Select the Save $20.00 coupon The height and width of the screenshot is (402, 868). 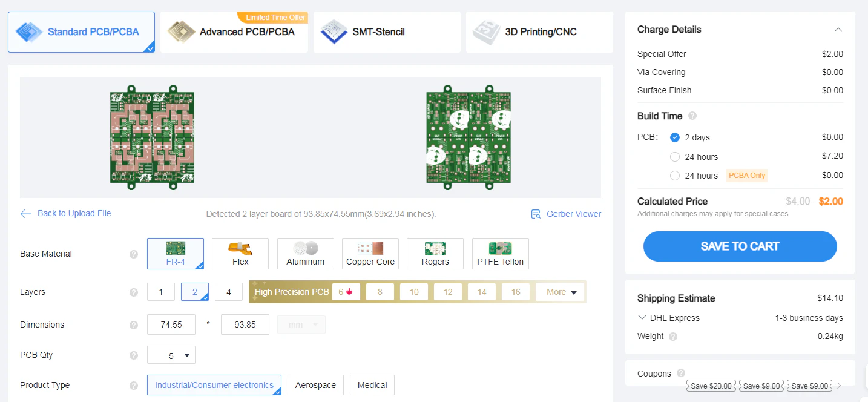[711, 386]
